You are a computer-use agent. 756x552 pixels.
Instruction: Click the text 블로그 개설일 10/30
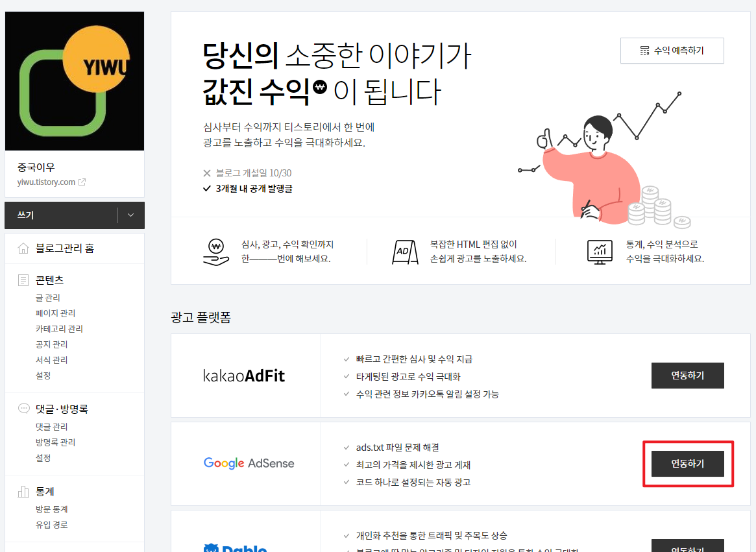pyautogui.click(x=254, y=173)
